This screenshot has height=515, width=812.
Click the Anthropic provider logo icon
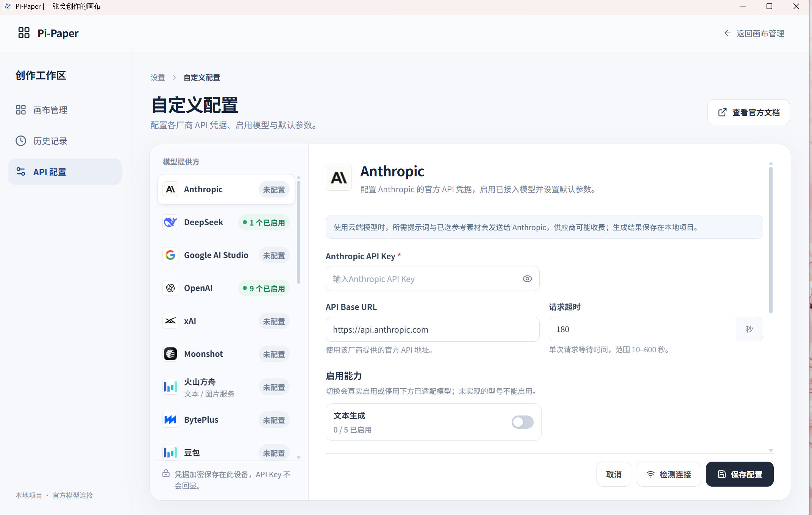pos(170,189)
